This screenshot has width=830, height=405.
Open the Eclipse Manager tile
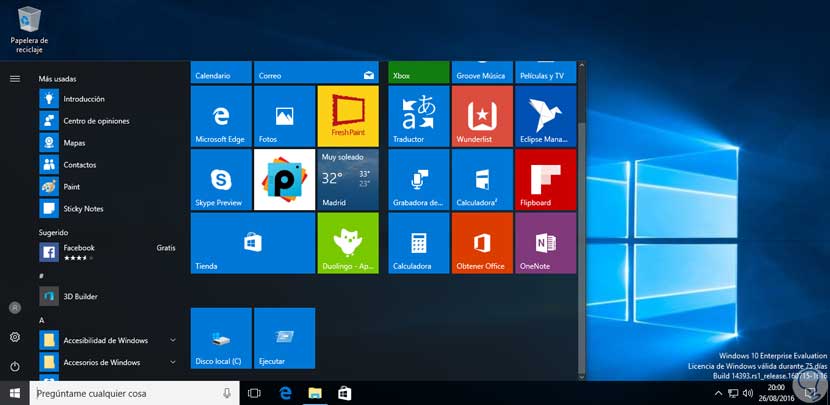(x=546, y=116)
